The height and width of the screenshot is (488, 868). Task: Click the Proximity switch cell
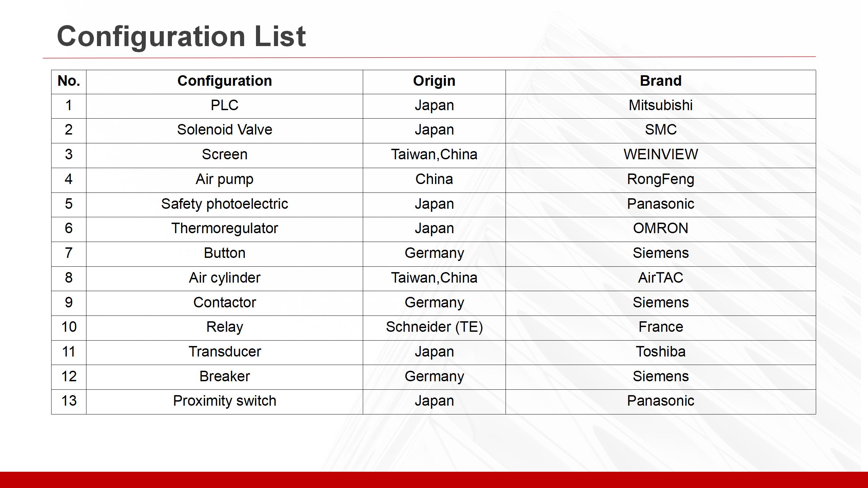[x=224, y=401]
